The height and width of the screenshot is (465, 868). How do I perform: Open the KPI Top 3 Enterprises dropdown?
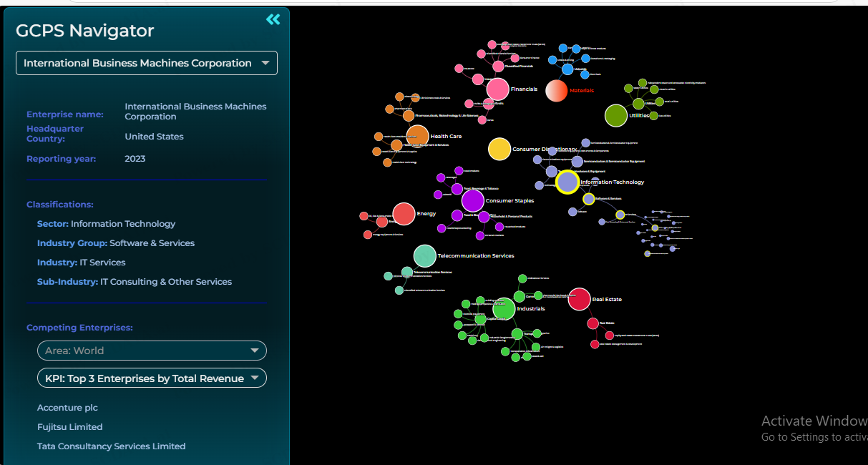coord(152,378)
